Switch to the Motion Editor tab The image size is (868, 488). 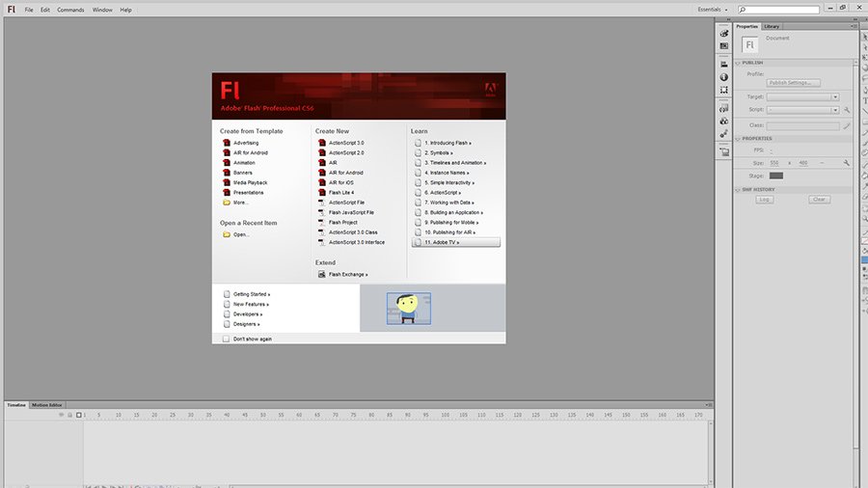click(x=47, y=405)
